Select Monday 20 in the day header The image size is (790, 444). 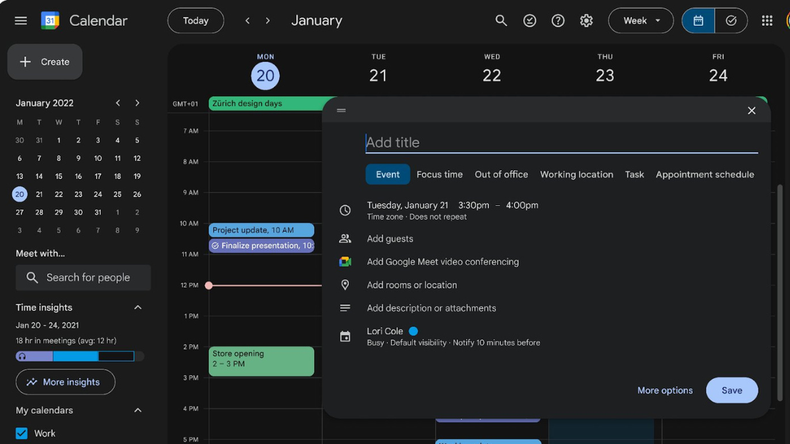coord(266,76)
